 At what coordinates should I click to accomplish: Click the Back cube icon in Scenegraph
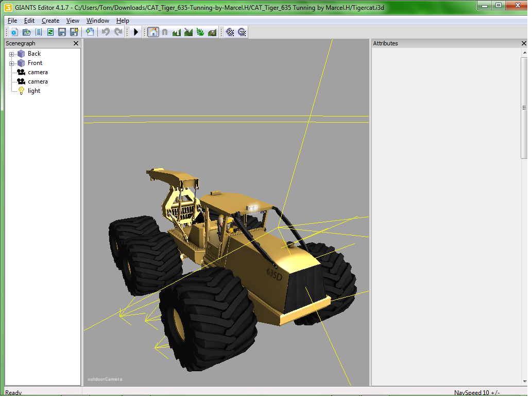tap(22, 54)
